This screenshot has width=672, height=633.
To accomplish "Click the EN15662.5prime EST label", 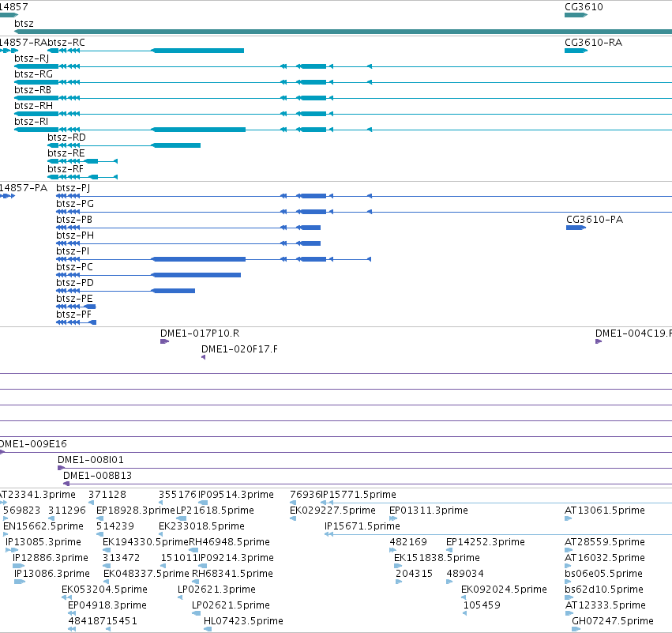I will (x=43, y=526).
